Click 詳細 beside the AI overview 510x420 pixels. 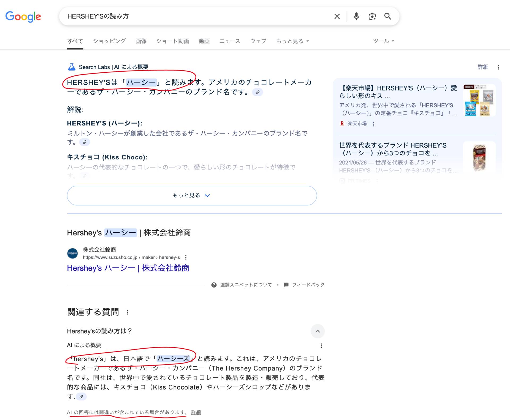483,67
